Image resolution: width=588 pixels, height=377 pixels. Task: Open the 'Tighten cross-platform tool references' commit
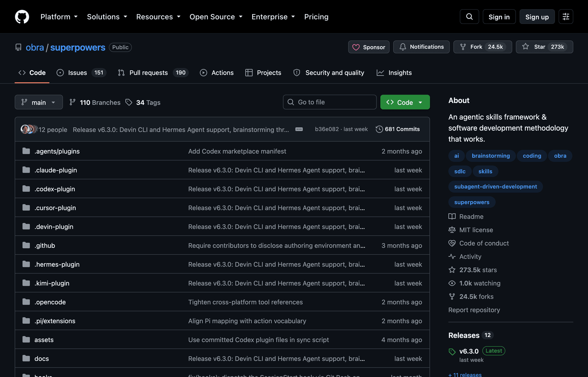pyautogui.click(x=245, y=302)
